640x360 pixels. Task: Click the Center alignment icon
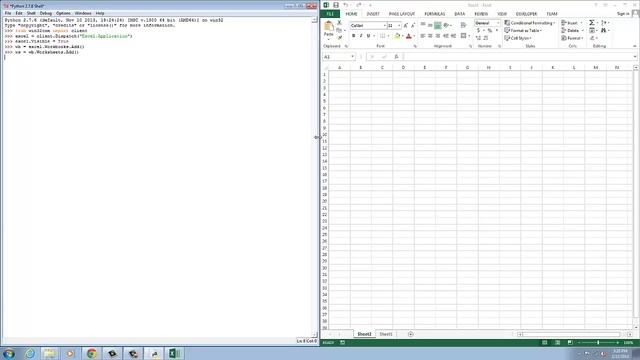[x=430, y=36]
